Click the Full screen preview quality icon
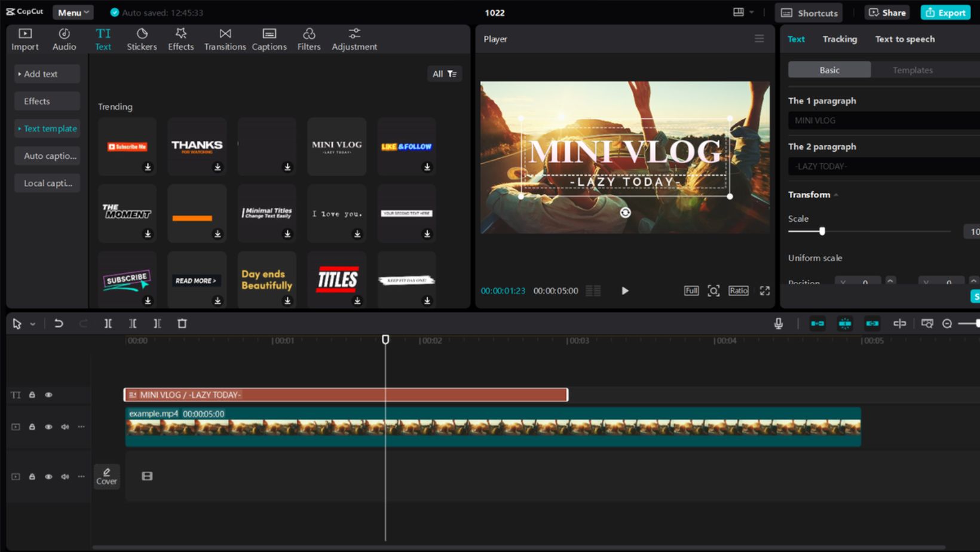The height and width of the screenshot is (552, 980). (x=691, y=290)
